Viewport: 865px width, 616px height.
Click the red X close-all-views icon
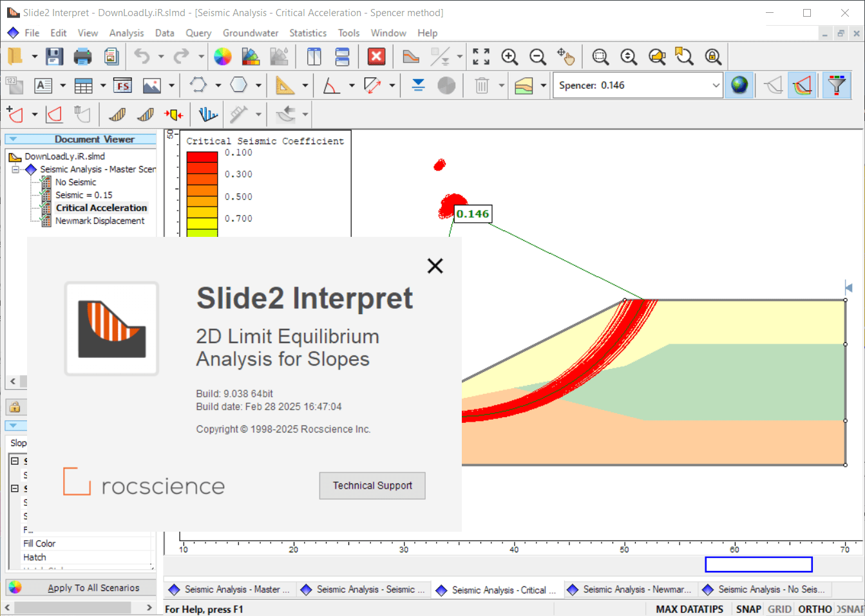[376, 57]
